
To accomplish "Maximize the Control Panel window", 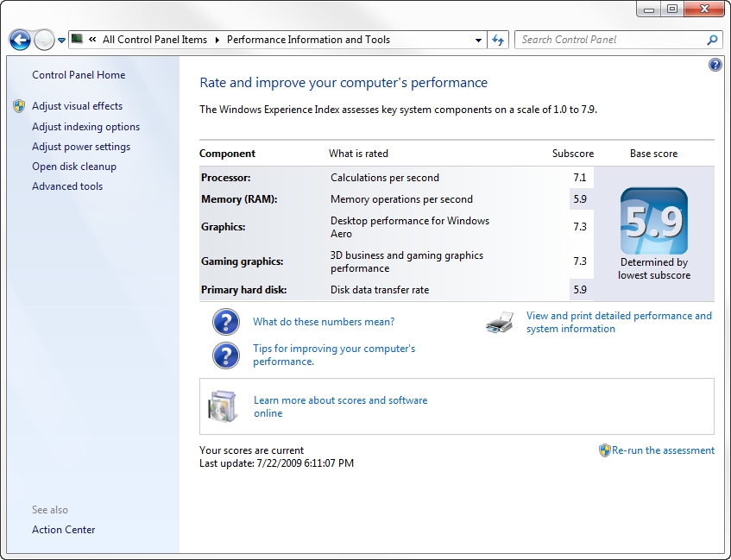I will coord(672,9).
